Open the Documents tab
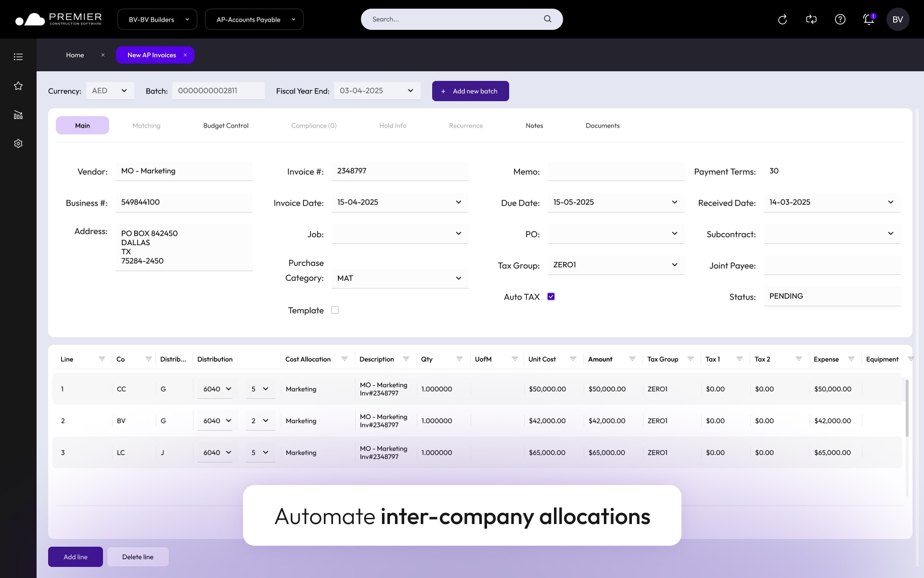Screen dimensions: 924x578 [x=603, y=125]
